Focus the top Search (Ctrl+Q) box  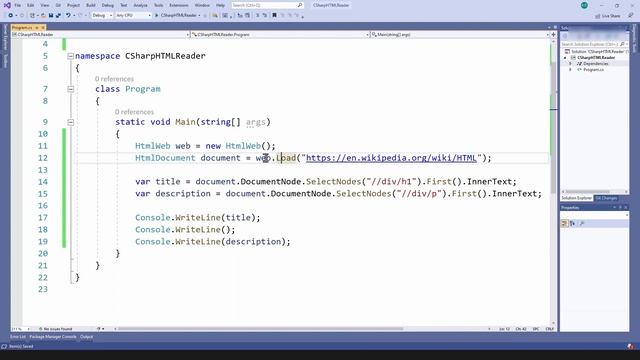point(267,5)
